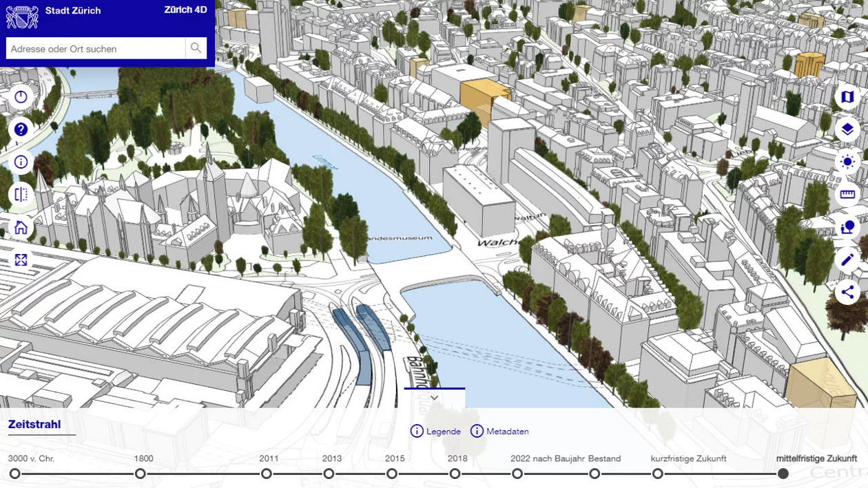Click the 'Zürich 4D' title text

point(185,10)
